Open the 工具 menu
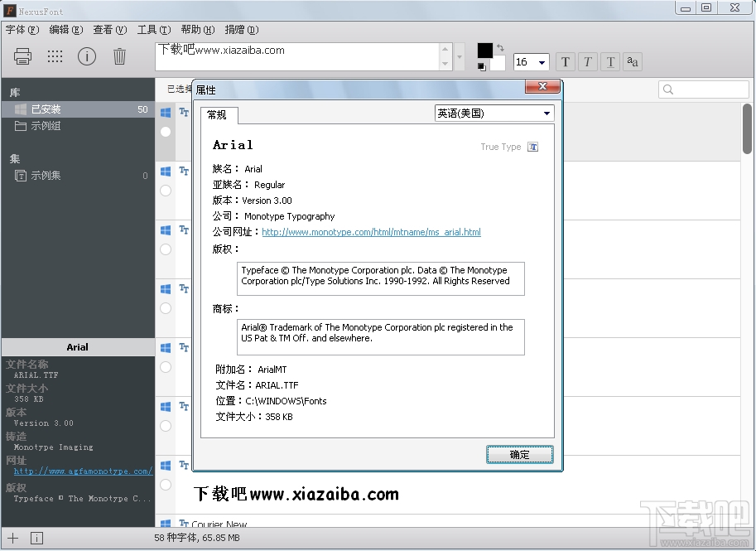Screen dimensions: 756x551 pos(154,30)
